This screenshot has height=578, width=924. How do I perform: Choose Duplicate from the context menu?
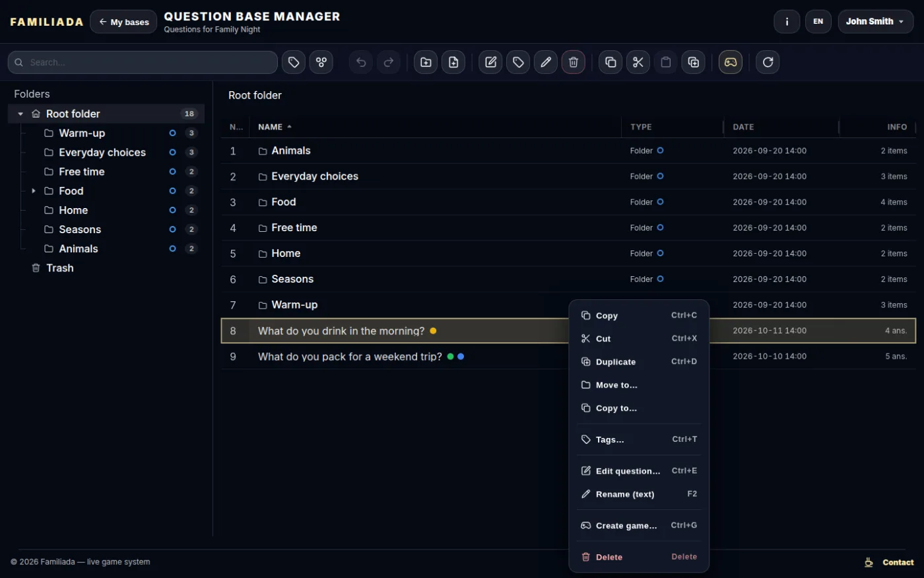point(639,362)
